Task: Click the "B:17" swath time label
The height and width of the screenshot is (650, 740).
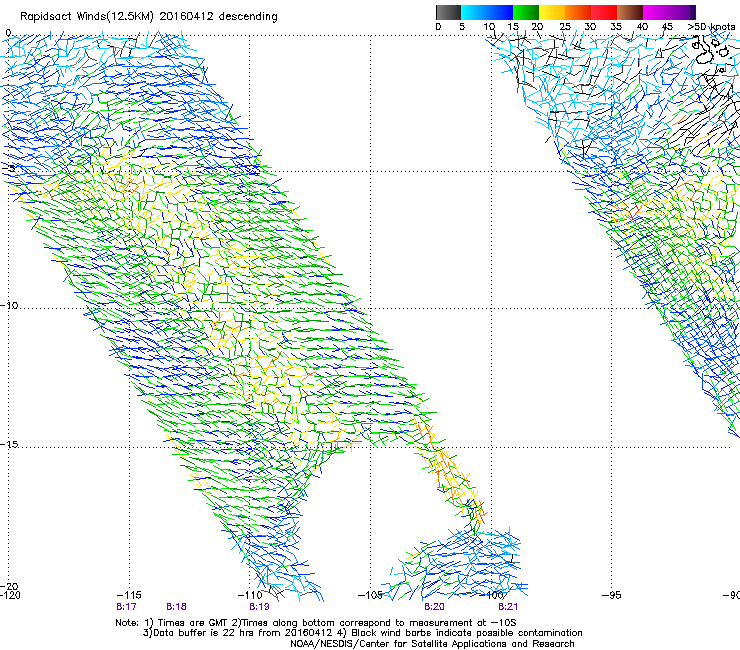Action: (126, 607)
